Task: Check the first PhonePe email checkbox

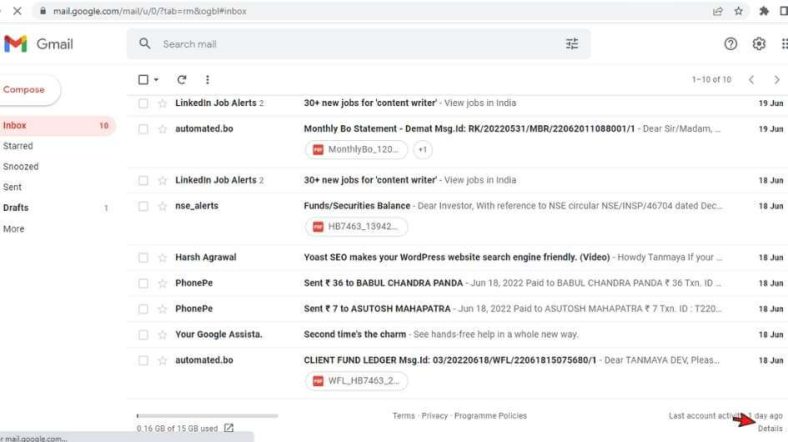Action: (x=143, y=283)
